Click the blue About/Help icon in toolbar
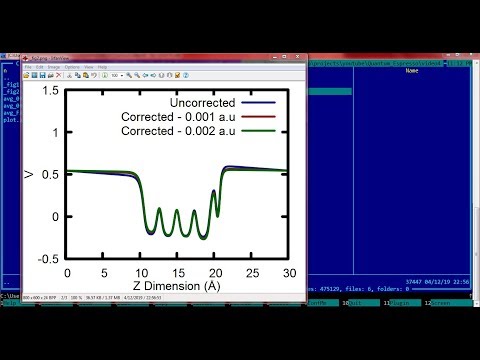 pyautogui.click(x=186, y=76)
